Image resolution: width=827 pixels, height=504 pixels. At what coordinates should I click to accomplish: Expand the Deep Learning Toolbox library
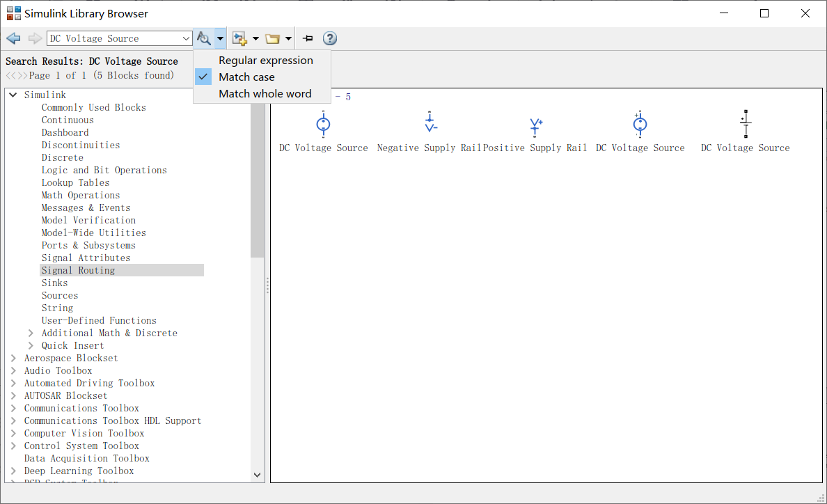pos(14,471)
